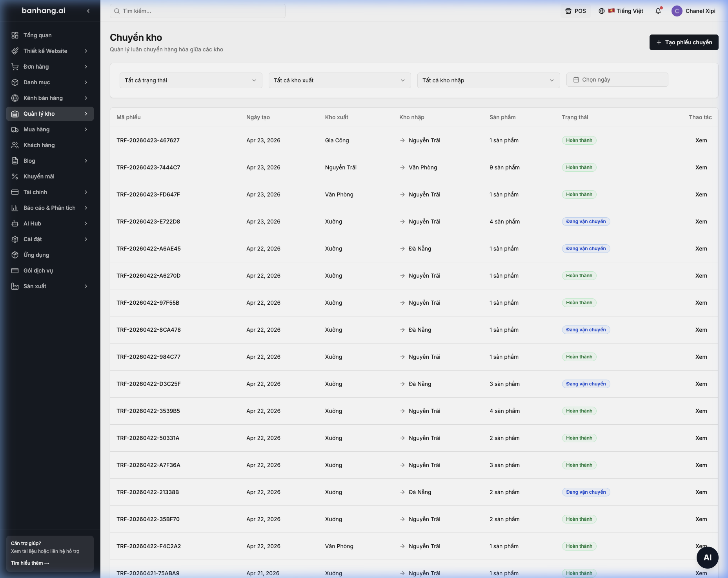Open the Khuyến mãi menu item

(50, 176)
